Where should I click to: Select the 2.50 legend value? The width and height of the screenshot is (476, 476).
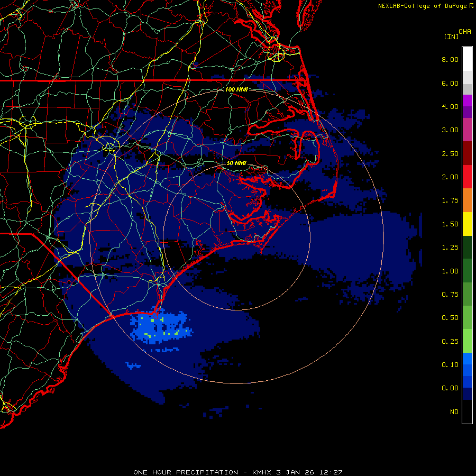tap(450, 153)
